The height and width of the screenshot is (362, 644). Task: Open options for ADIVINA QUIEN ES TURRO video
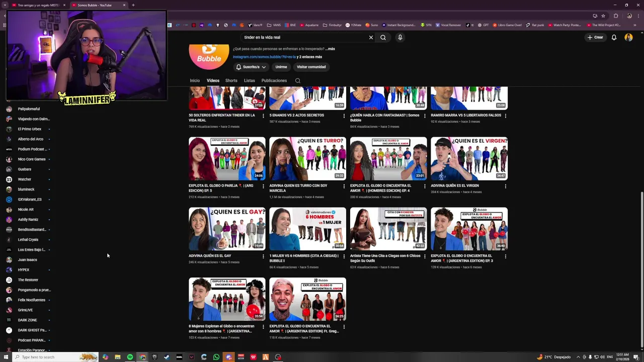(344, 186)
